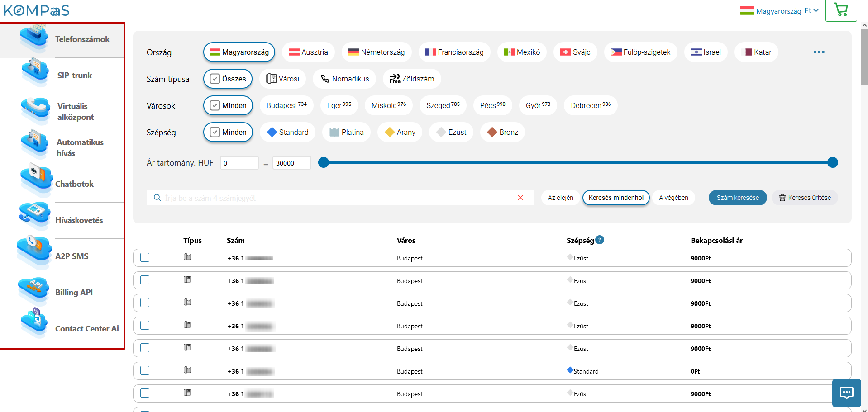
Task: Click the Virtuális alközpont cloud icon
Action: click(x=35, y=111)
